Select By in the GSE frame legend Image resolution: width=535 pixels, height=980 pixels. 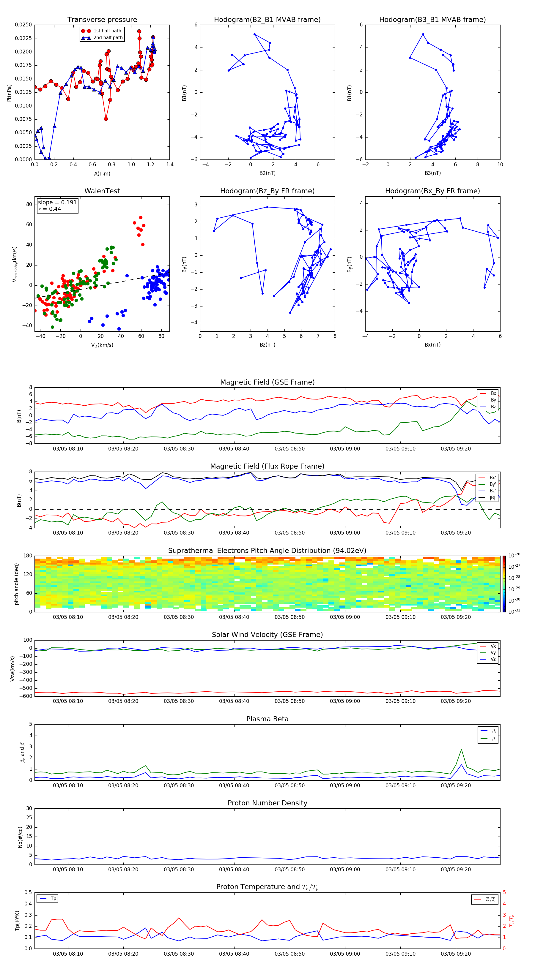pos(488,400)
